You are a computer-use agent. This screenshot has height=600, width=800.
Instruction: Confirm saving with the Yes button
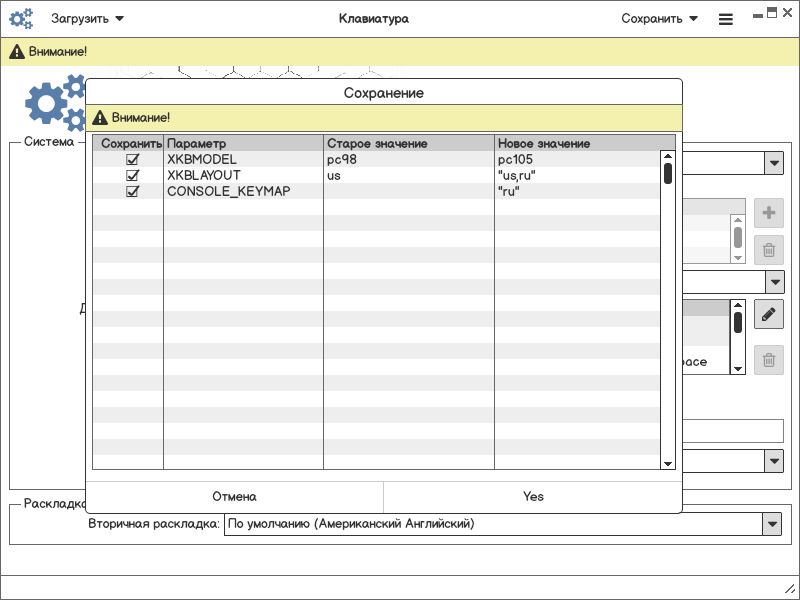pos(533,497)
